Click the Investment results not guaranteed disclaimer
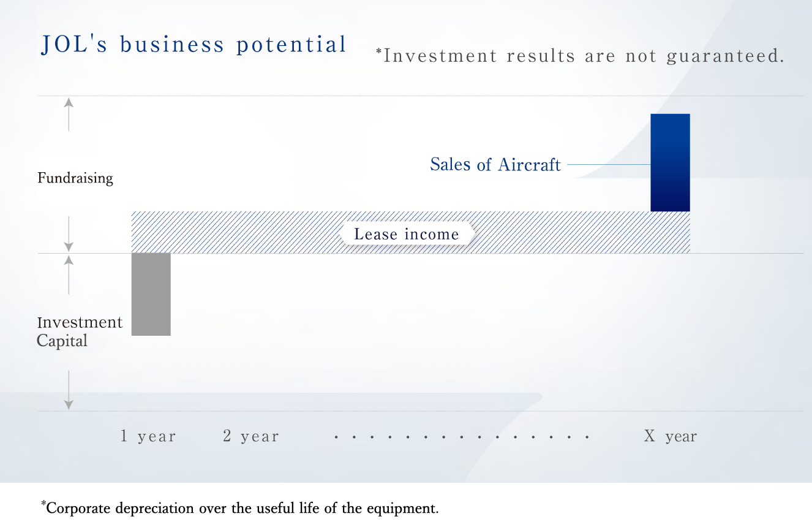 581,56
